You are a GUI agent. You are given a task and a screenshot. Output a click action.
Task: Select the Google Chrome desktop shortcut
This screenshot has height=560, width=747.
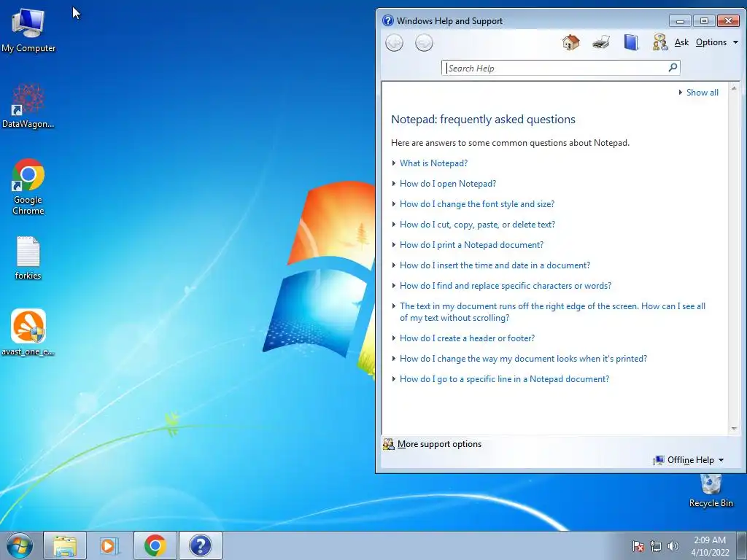coord(28,187)
